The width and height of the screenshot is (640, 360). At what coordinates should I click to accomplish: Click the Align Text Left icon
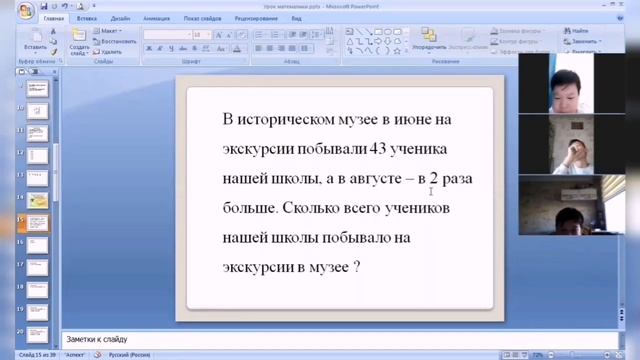[x=258, y=49]
